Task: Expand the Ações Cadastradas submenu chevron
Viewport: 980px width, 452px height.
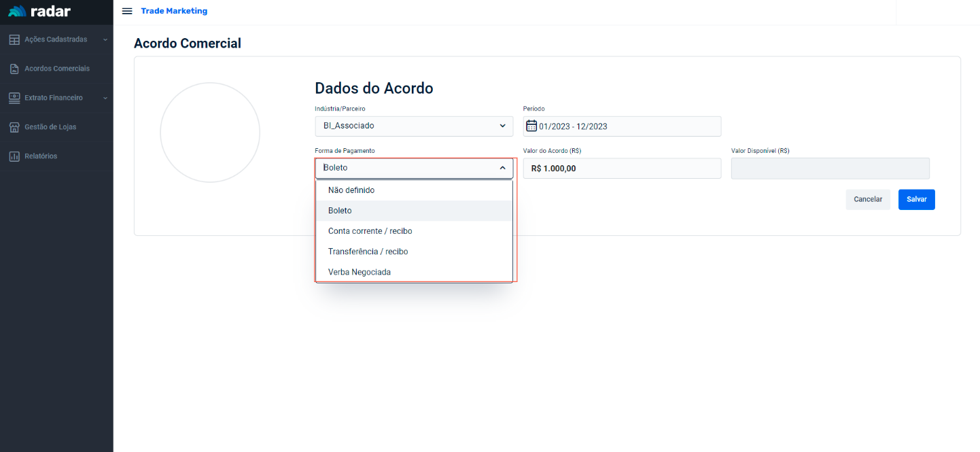Action: [105, 40]
